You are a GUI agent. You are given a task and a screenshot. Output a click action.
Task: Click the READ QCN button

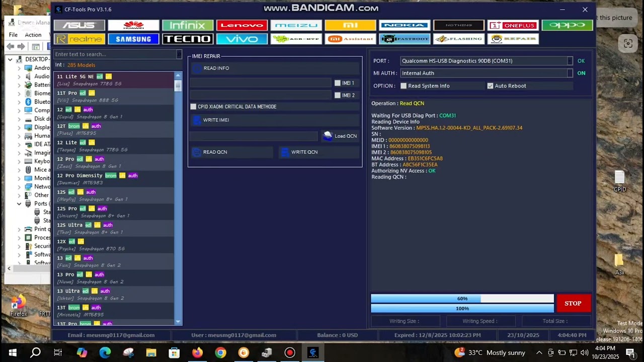(x=231, y=152)
